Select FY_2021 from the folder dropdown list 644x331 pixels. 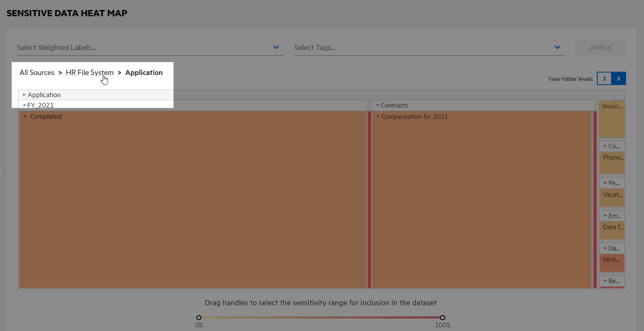coord(41,105)
